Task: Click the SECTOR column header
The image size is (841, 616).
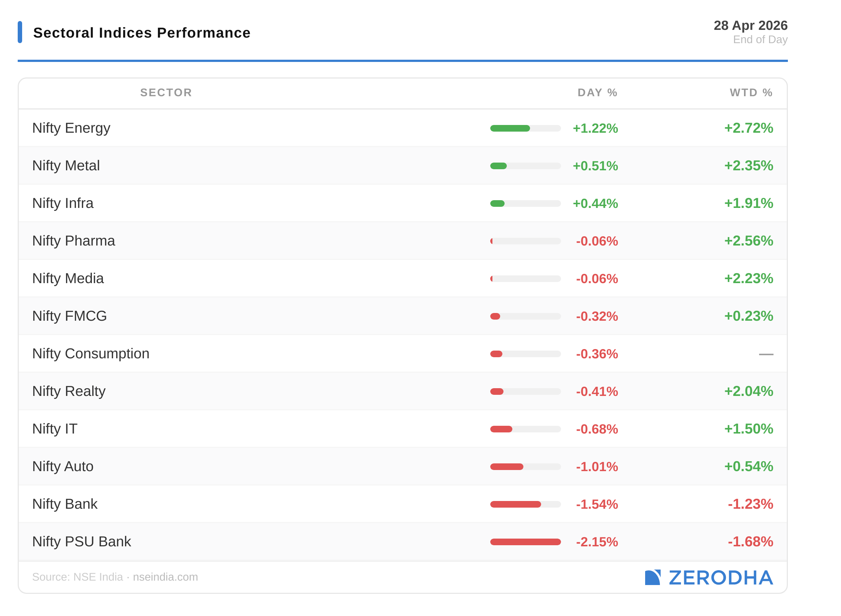Action: coord(166,93)
